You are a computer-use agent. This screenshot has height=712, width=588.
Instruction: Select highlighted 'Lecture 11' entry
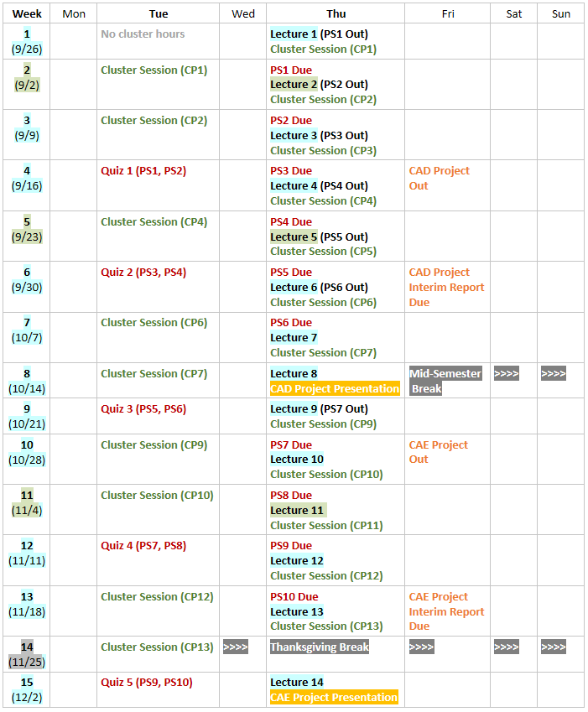coord(298,511)
